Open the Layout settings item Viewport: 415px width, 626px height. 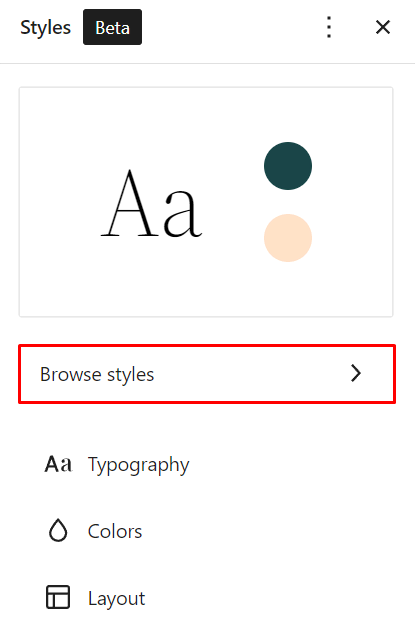(x=207, y=598)
